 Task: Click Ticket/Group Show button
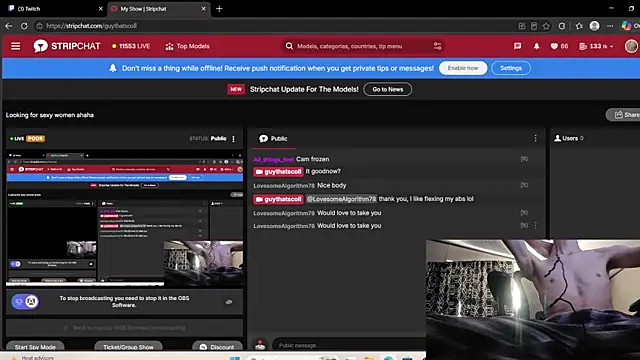[x=128, y=347]
